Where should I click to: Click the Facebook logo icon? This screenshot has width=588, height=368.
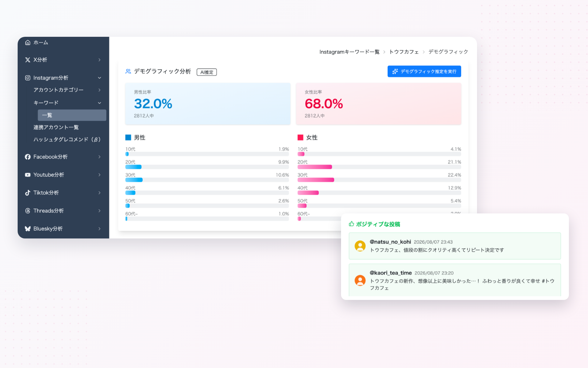click(28, 157)
